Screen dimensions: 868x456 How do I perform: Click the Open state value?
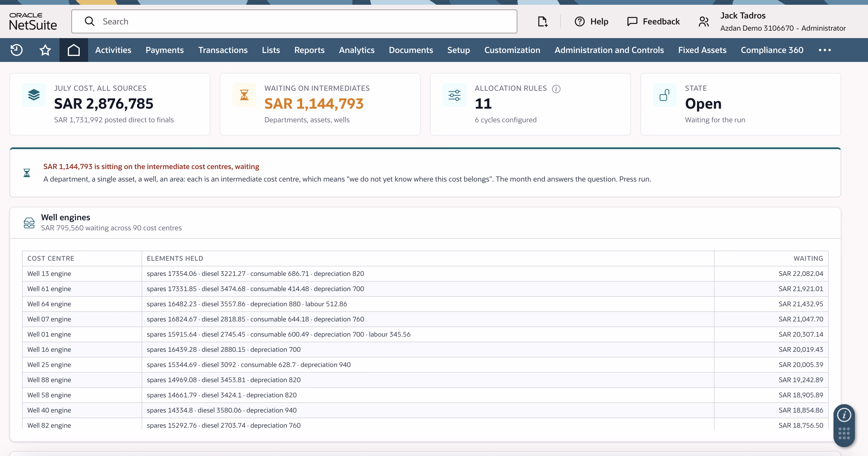703,104
